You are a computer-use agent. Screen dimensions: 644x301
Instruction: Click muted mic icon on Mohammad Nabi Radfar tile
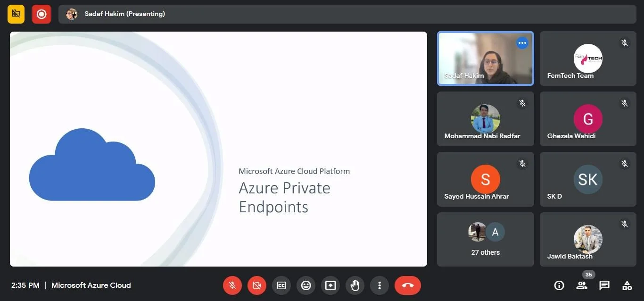(x=522, y=103)
